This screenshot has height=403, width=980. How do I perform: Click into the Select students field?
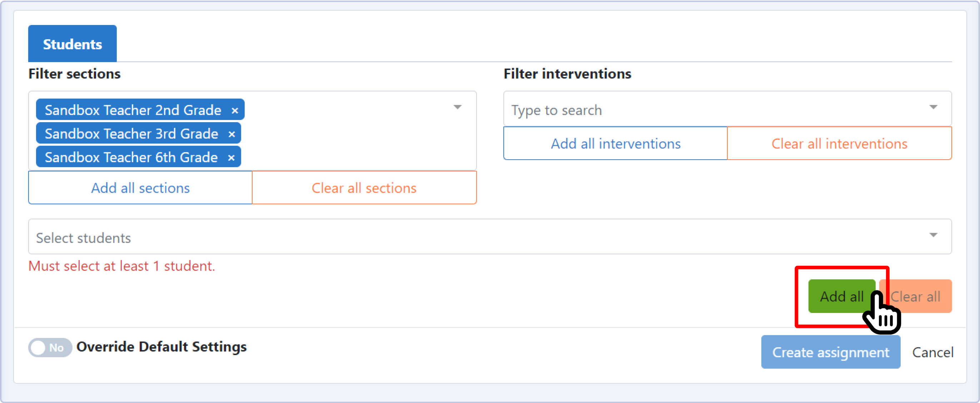click(457, 238)
